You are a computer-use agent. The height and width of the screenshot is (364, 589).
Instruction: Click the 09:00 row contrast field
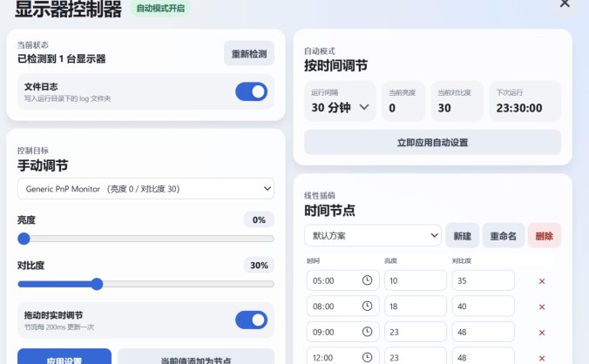[483, 332]
